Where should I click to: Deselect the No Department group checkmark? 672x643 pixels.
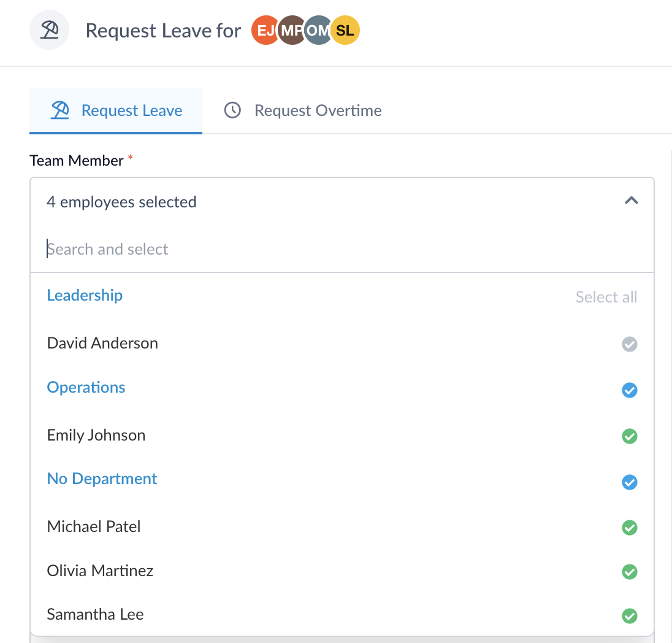pos(629,482)
